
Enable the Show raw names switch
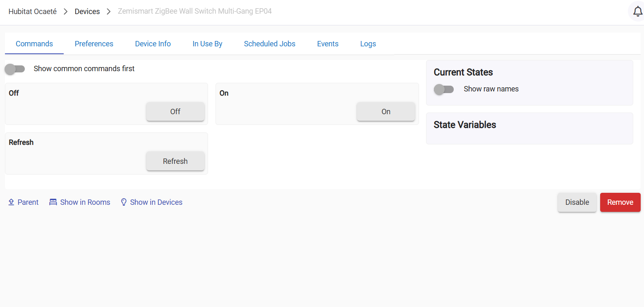[444, 89]
